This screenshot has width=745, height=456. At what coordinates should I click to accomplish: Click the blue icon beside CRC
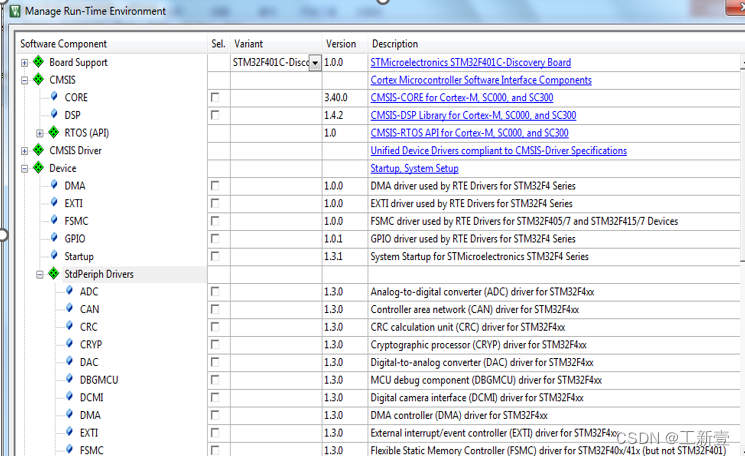[x=69, y=326]
